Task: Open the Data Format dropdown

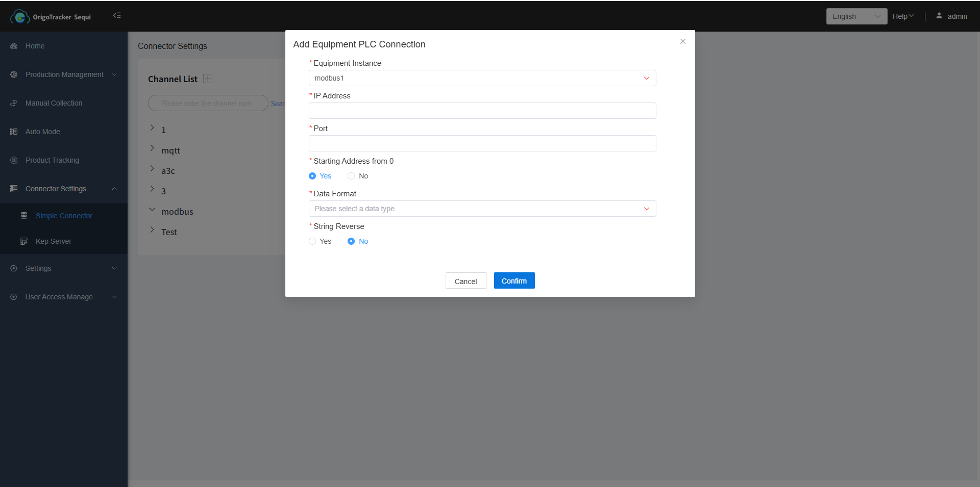Action: tap(482, 209)
